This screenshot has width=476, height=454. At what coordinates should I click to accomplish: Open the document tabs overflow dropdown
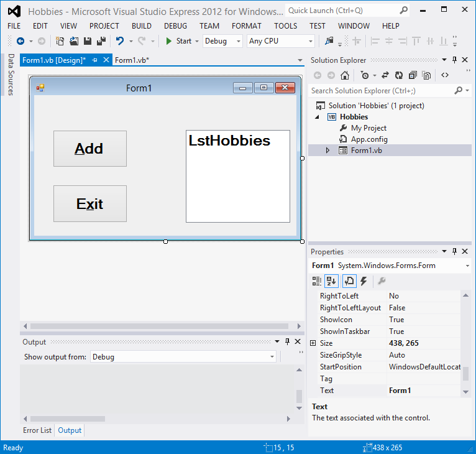[300, 60]
